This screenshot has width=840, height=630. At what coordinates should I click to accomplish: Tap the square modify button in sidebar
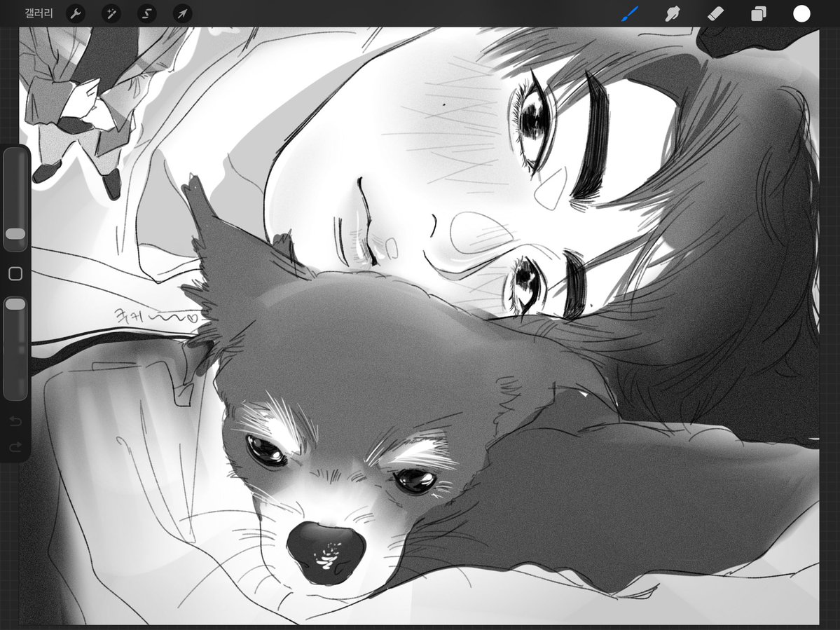click(x=15, y=274)
